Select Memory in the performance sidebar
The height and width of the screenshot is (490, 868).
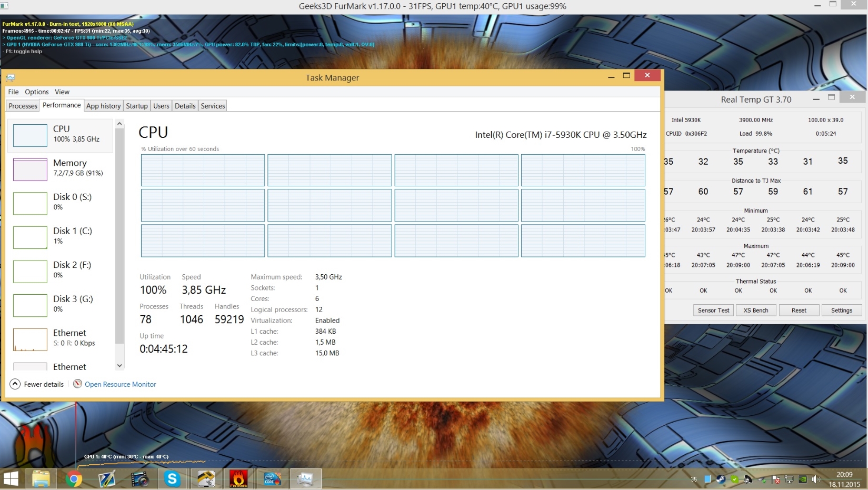pyautogui.click(x=61, y=169)
